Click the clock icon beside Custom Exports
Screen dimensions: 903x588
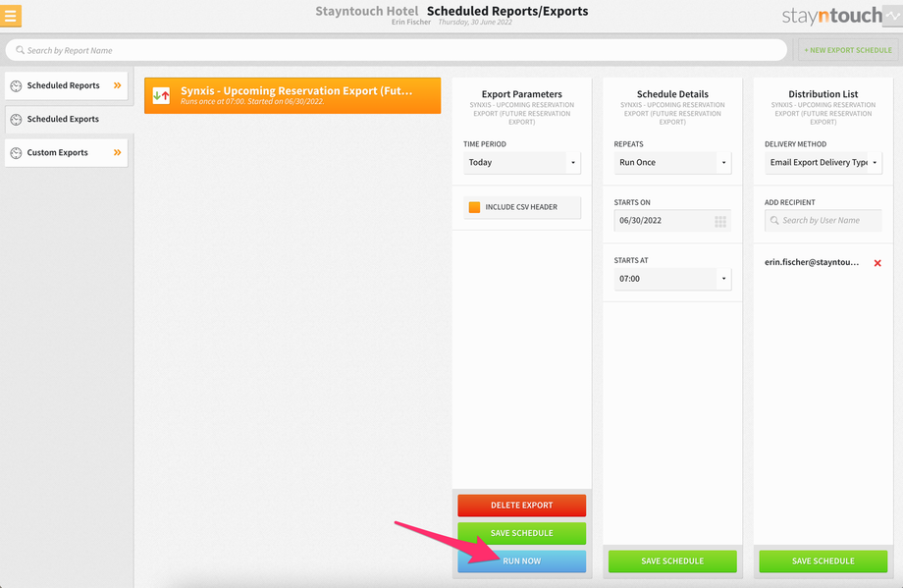[16, 152]
